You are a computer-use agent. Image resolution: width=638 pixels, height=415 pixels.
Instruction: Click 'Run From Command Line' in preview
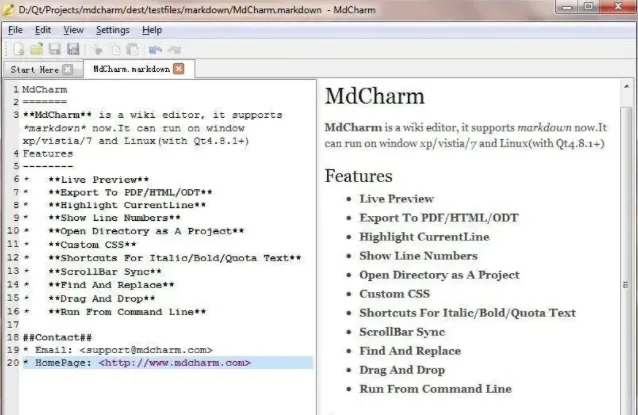point(435,389)
